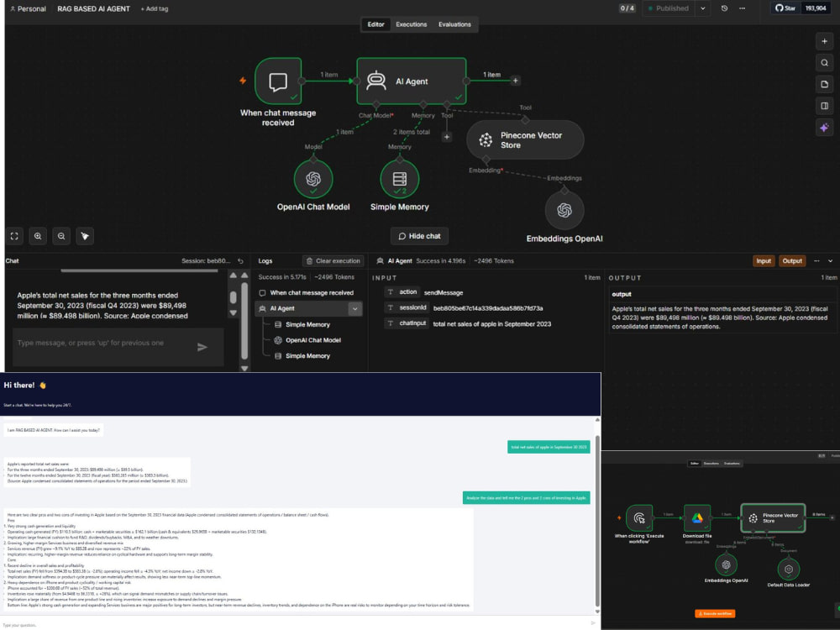Click the web chat window scrollbar

click(x=597, y=520)
